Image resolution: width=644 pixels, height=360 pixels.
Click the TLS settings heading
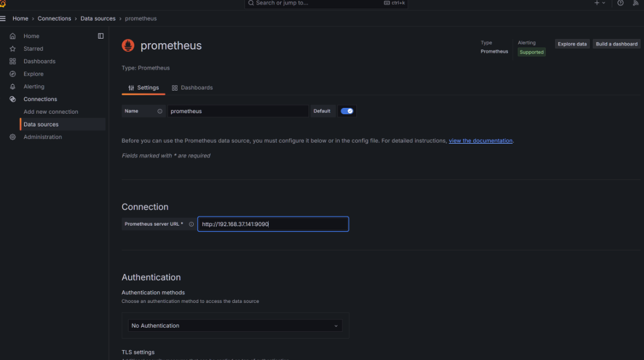138,352
